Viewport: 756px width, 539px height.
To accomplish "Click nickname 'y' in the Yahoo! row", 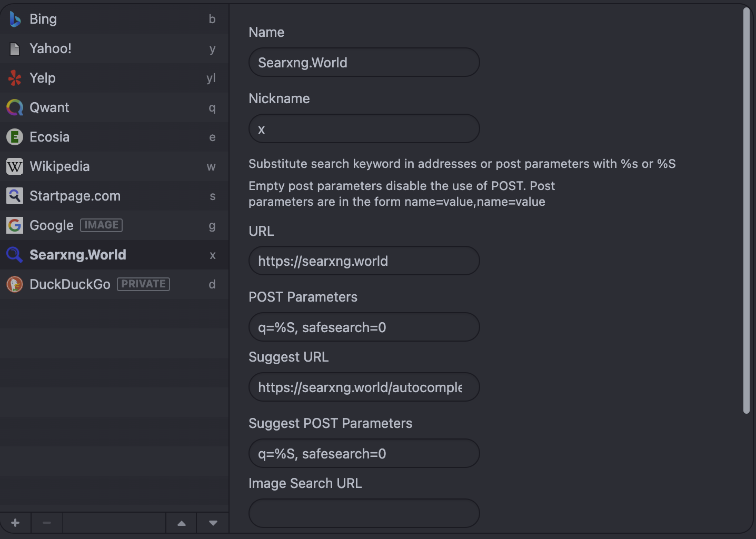I will click(x=213, y=49).
